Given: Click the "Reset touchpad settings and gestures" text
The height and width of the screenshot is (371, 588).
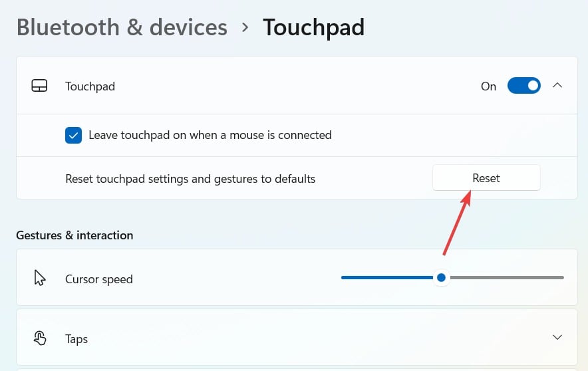Looking at the screenshot, I should (x=190, y=179).
